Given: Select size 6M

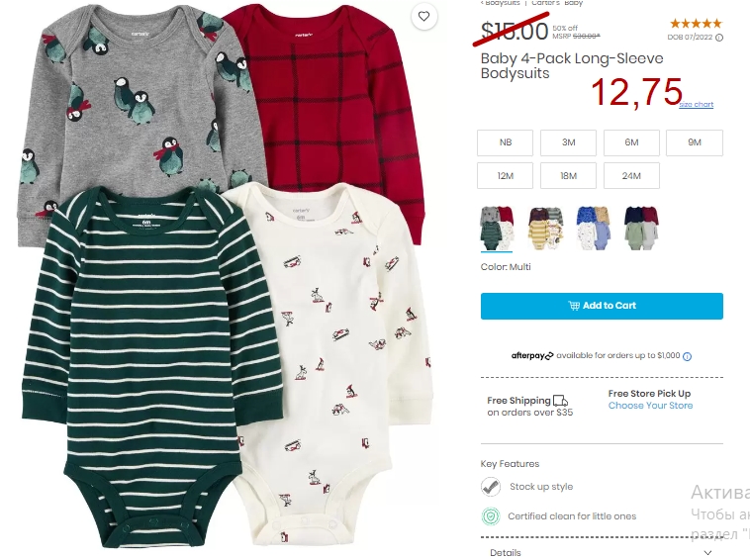Looking at the screenshot, I should tap(631, 142).
